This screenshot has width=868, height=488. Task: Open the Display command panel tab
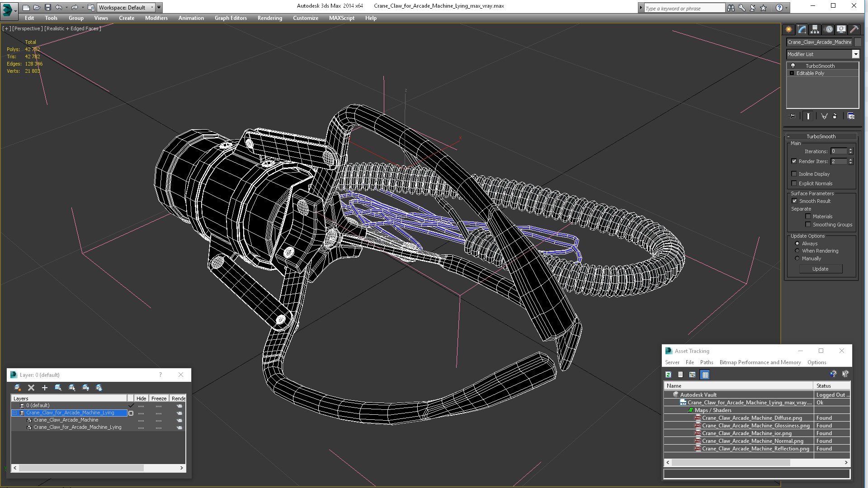click(x=841, y=29)
